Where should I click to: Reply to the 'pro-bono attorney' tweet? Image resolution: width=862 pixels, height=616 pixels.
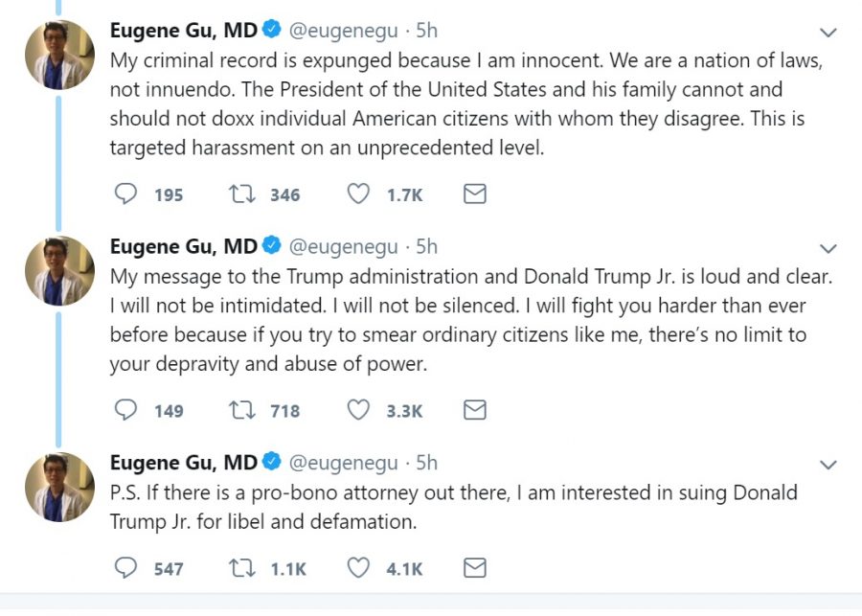click(x=125, y=567)
